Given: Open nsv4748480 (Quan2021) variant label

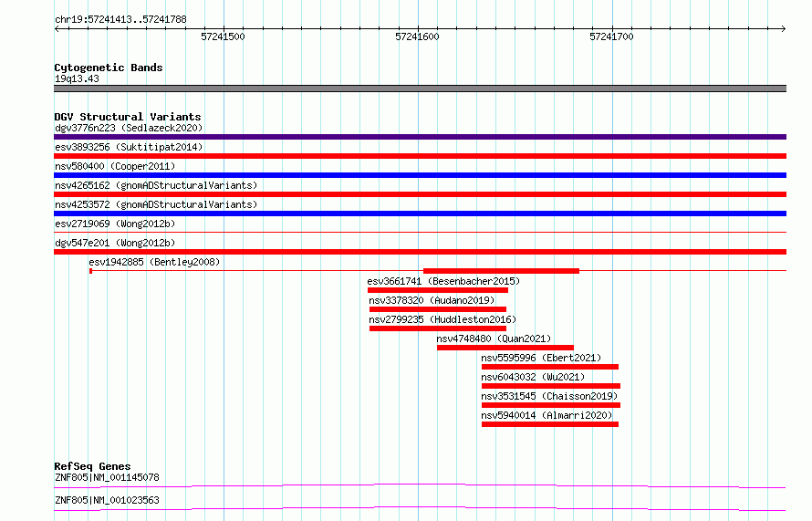Looking at the screenshot, I should coord(494,339).
